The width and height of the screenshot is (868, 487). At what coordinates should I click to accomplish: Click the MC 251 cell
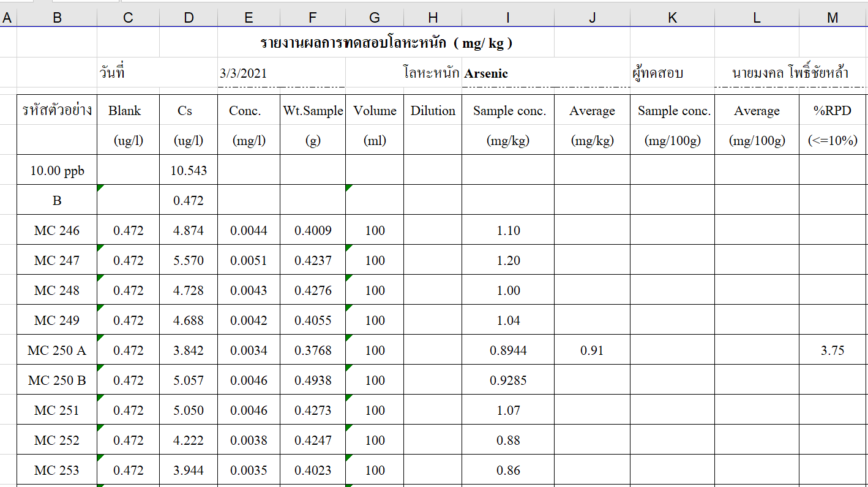[57, 410]
